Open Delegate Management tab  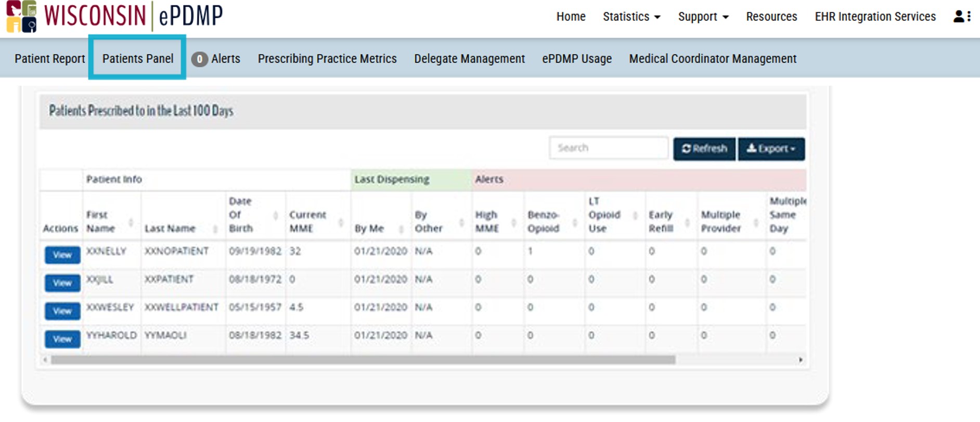click(x=469, y=59)
